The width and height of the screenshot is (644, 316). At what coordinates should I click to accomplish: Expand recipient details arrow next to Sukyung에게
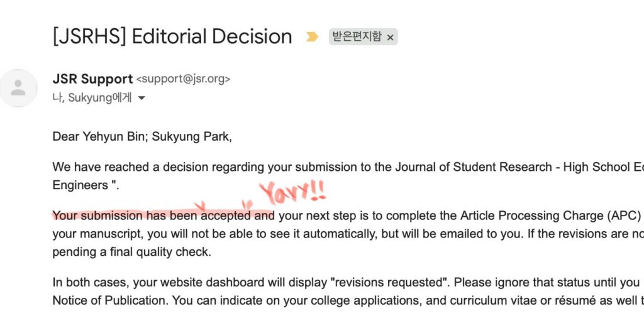142,98
